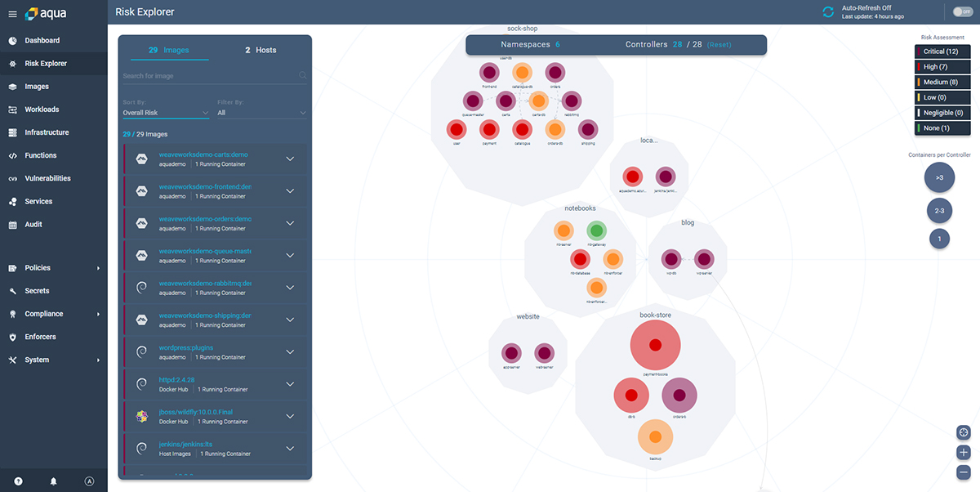The image size is (980, 492).
Task: Open Risk Explorer in the sidebar
Action: (54, 63)
